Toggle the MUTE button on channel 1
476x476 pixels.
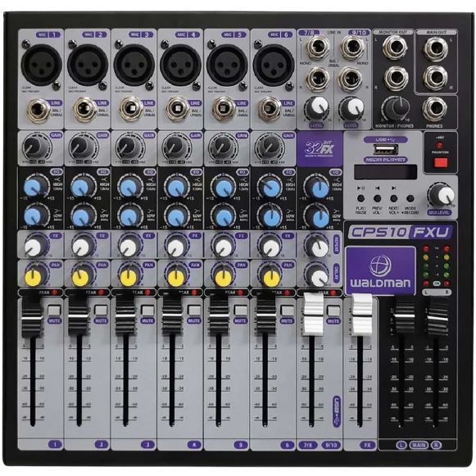[x=54, y=311]
